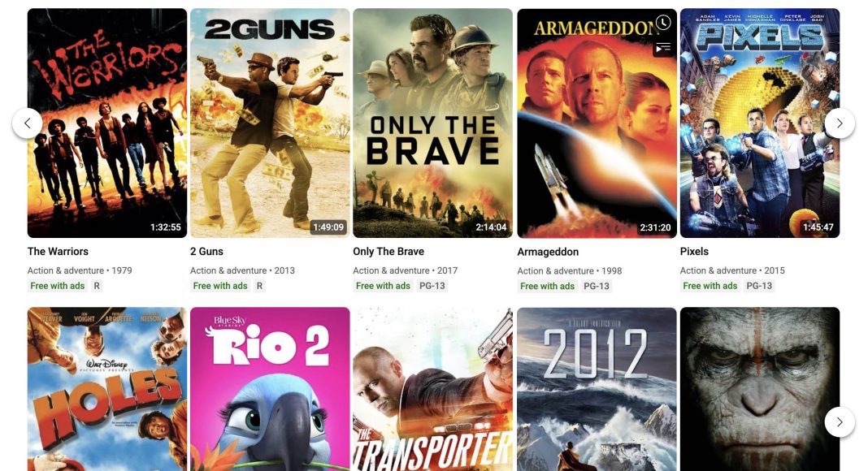Show next movies in the top row
This screenshot has height=471, width=868.
[840, 123]
